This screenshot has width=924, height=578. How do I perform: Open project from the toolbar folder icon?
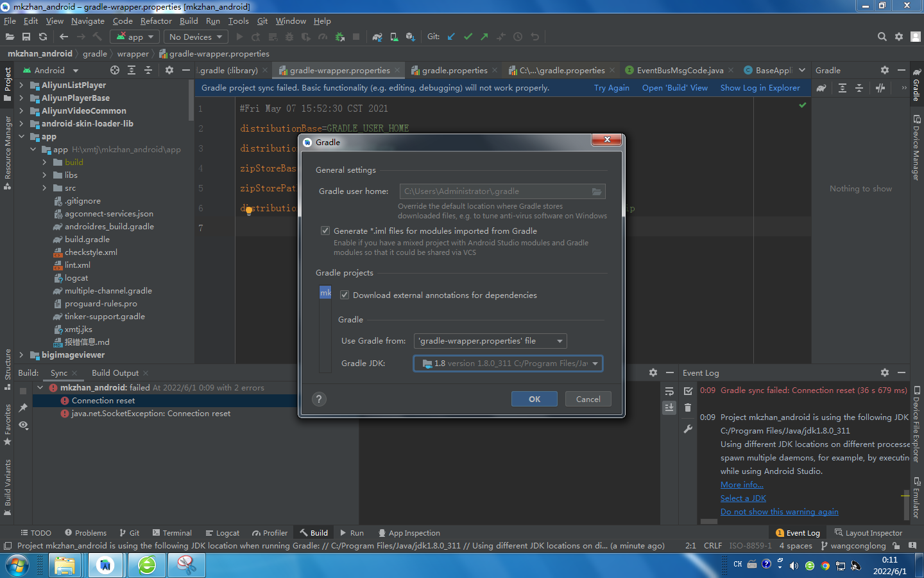tap(10, 37)
